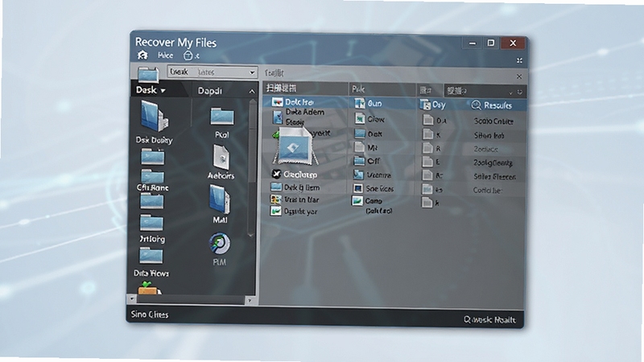Click the small chevron in the last column header
The height and width of the screenshot is (362, 644).
pos(511,93)
